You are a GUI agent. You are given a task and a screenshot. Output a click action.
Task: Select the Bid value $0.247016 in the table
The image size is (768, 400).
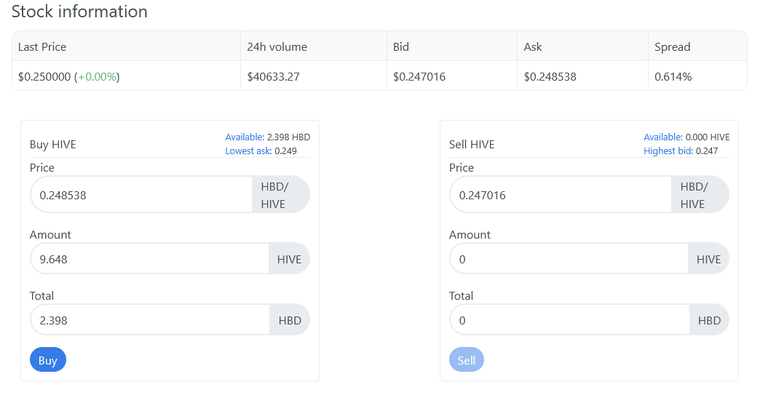click(x=419, y=77)
